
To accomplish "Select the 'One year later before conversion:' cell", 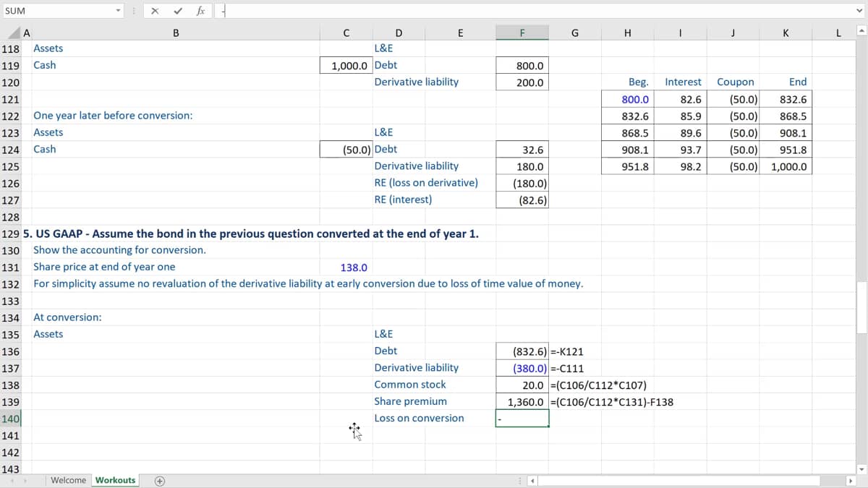I will coord(113,115).
